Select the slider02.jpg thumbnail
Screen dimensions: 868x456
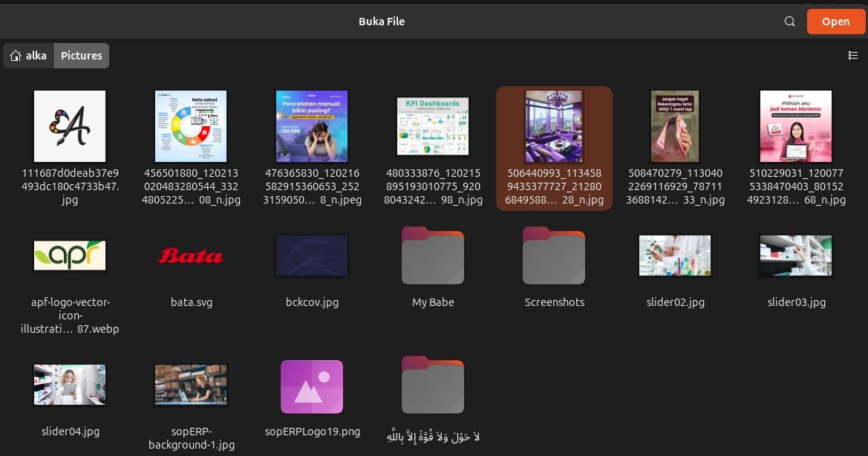[x=675, y=255]
